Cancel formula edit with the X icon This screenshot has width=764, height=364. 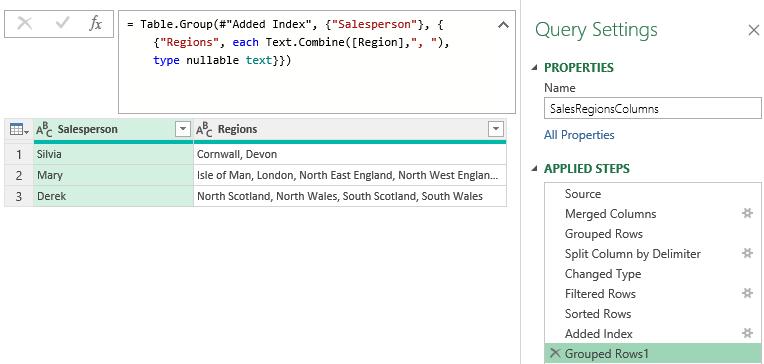24,23
